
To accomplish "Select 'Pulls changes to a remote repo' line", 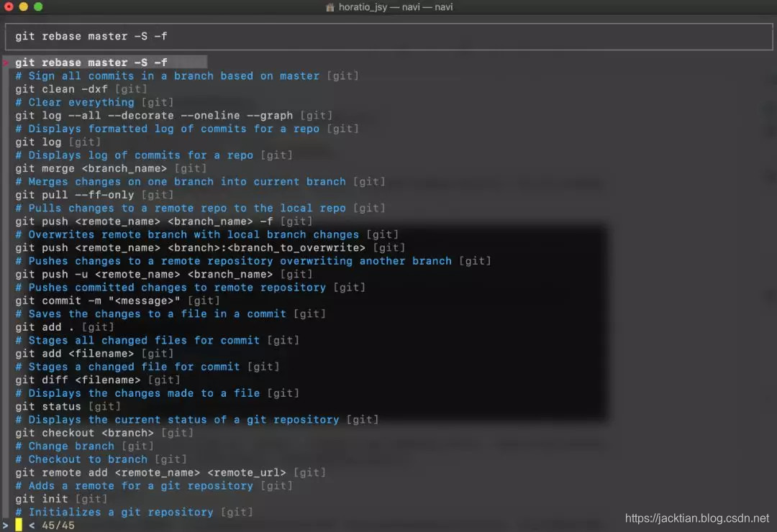I will (200, 208).
